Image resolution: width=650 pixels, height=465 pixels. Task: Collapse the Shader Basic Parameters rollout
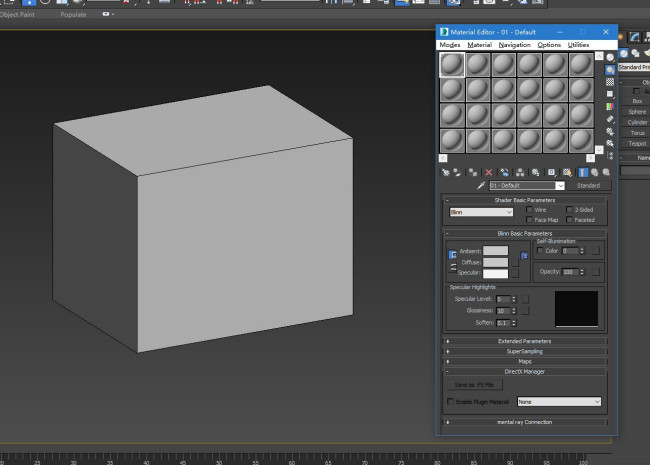(x=524, y=200)
